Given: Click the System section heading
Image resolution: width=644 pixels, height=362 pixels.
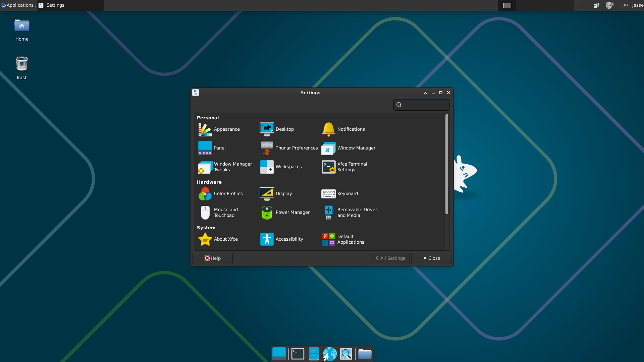Looking at the screenshot, I should pos(206,228).
